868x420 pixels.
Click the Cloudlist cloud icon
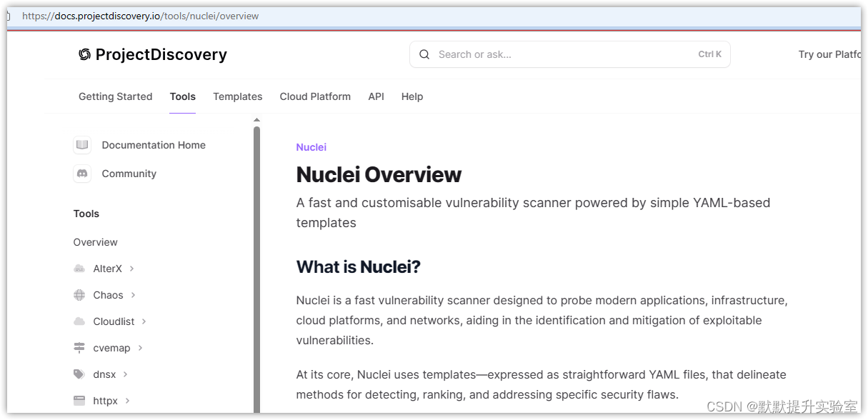79,321
